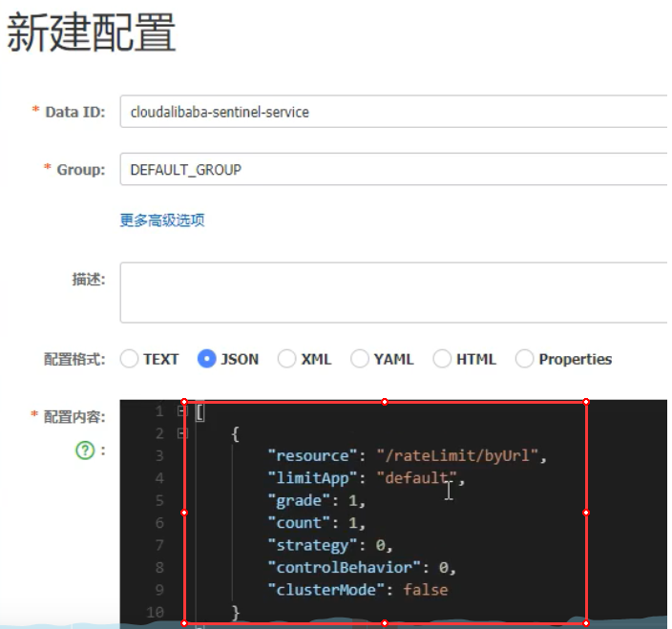Screen dimensions: 672x629
Task: Click the "/rateLimit/byUrl" value text
Action: [x=457, y=455]
